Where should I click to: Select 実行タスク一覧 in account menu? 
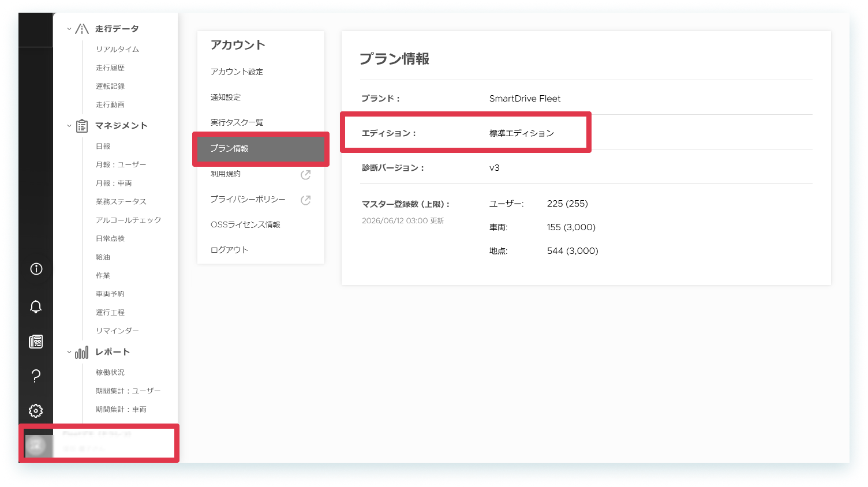[x=237, y=123]
